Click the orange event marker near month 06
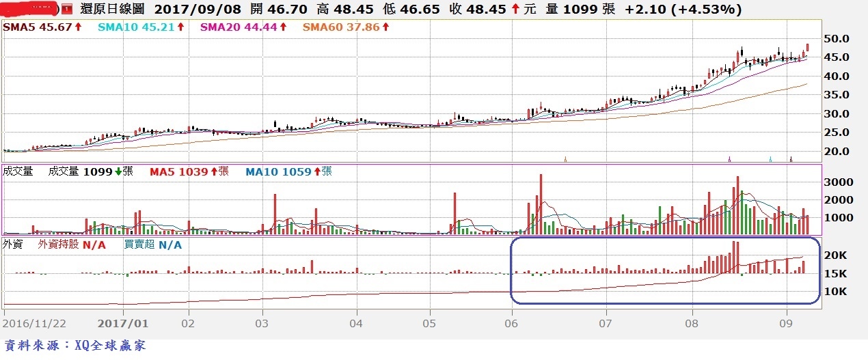The height and width of the screenshot is (360, 868). click(565, 159)
